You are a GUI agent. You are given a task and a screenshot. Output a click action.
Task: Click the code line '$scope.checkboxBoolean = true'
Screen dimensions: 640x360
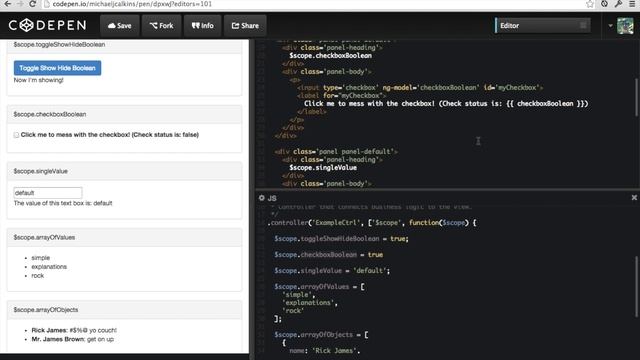click(x=329, y=255)
